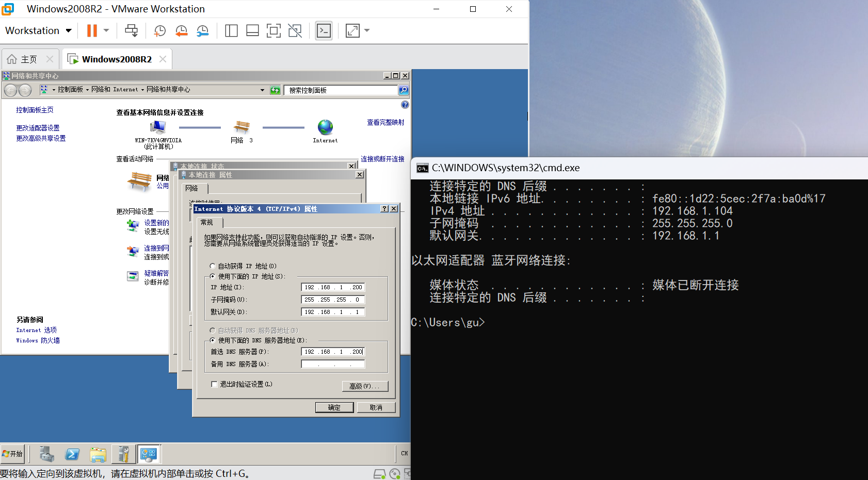Close the 本地连接 属性 dialog
Image resolution: width=868 pixels, height=480 pixels.
pos(360,175)
